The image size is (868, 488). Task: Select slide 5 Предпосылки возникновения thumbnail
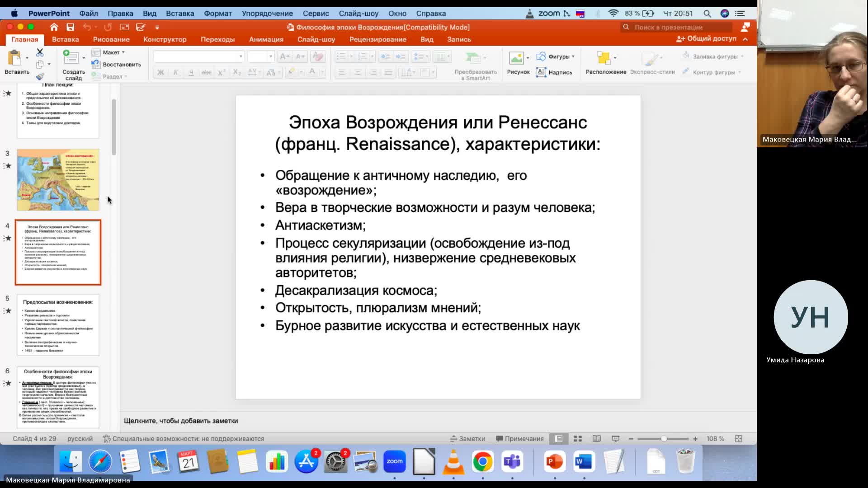[58, 325]
